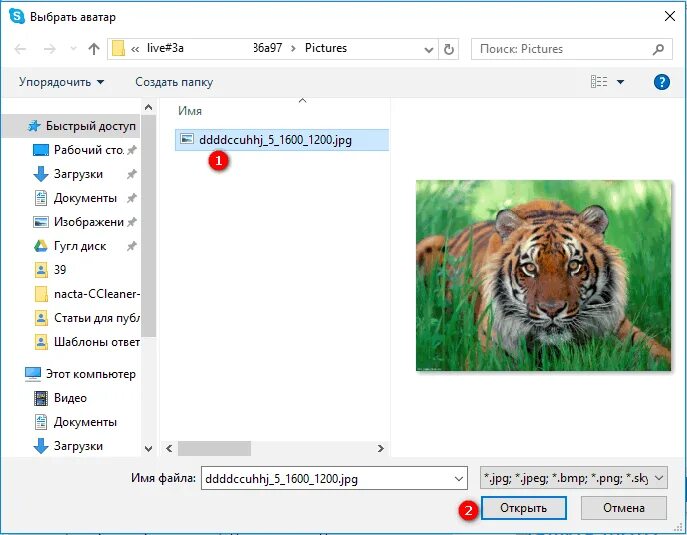This screenshot has height=535, width=687.
Task: Sort by Имя column header
Action: point(190,111)
